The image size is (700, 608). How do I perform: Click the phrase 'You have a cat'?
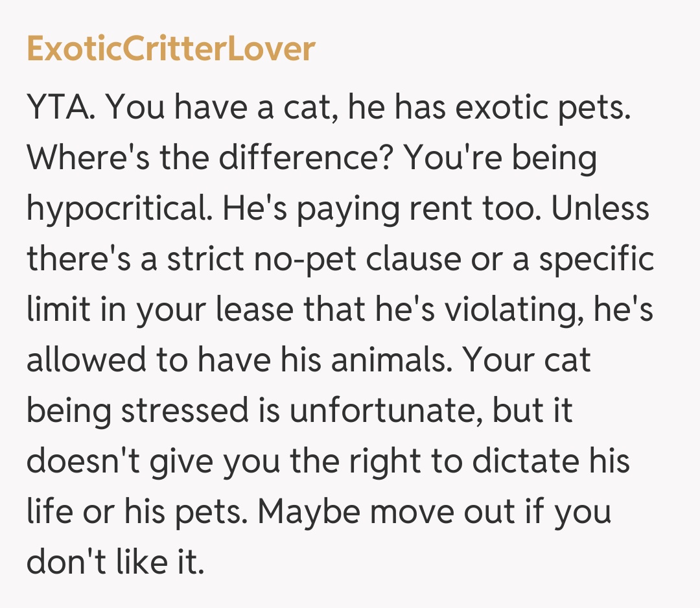220,107
